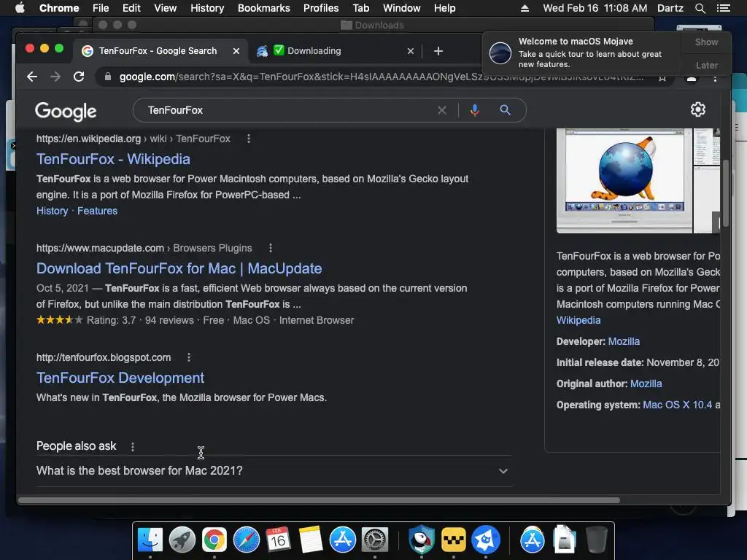The image size is (747, 560).
Task: Click the address bar URL
Action: click(381, 77)
